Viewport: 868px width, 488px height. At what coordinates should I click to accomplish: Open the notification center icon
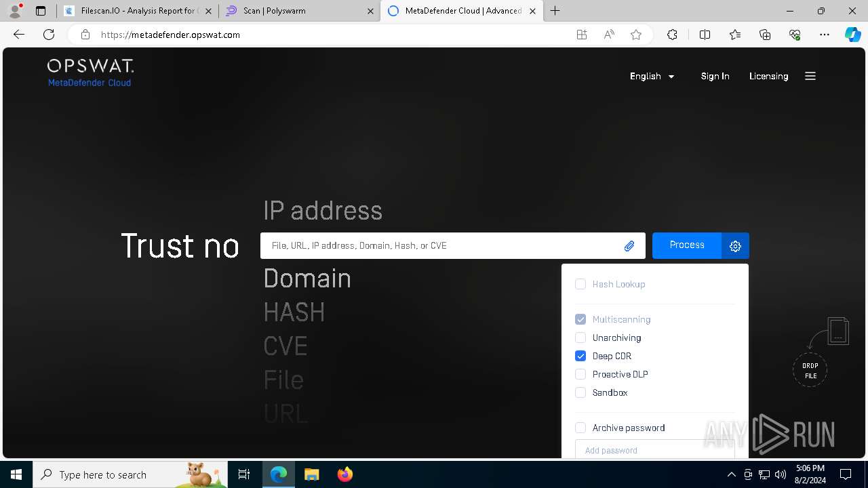846,474
